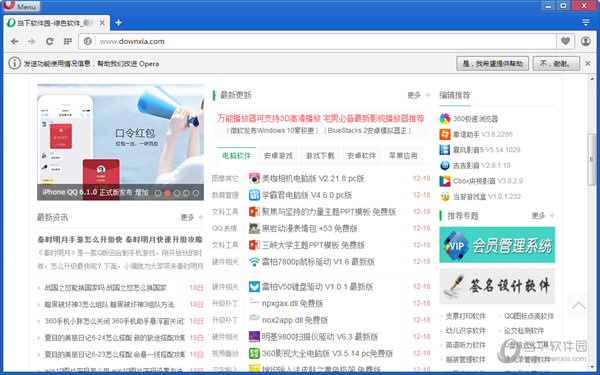Select fifth carousel indicator dot

click(x=196, y=193)
